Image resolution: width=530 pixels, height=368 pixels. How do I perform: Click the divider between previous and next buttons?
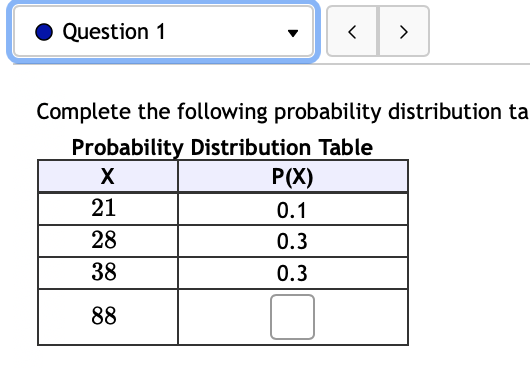[x=378, y=31]
